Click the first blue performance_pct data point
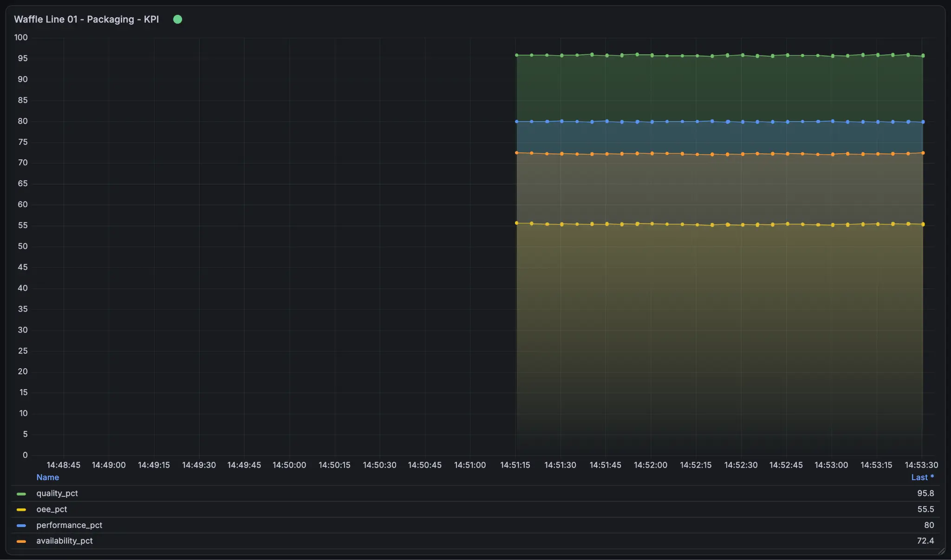951x560 pixels. tap(516, 122)
